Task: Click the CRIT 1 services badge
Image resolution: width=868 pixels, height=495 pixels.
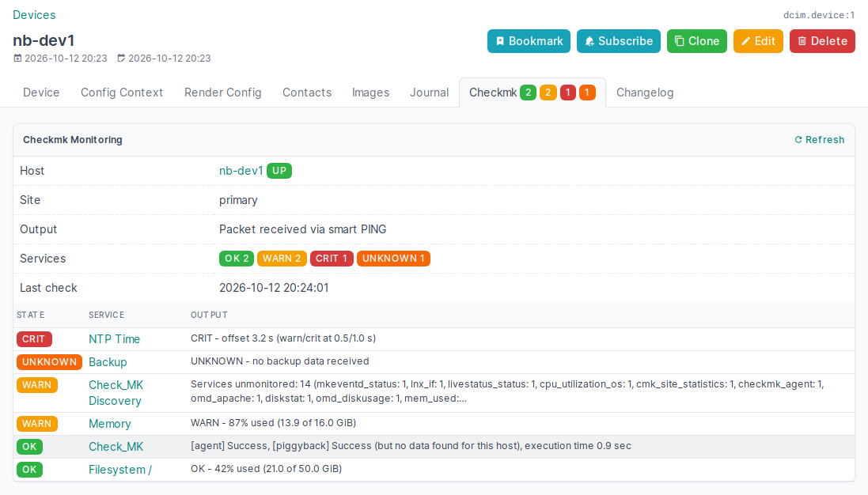Action: click(x=332, y=259)
